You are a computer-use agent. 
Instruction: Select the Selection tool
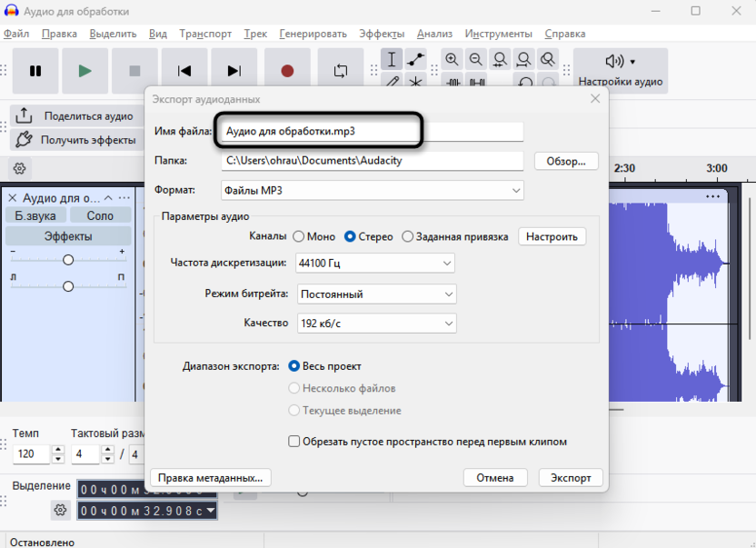[393, 59]
